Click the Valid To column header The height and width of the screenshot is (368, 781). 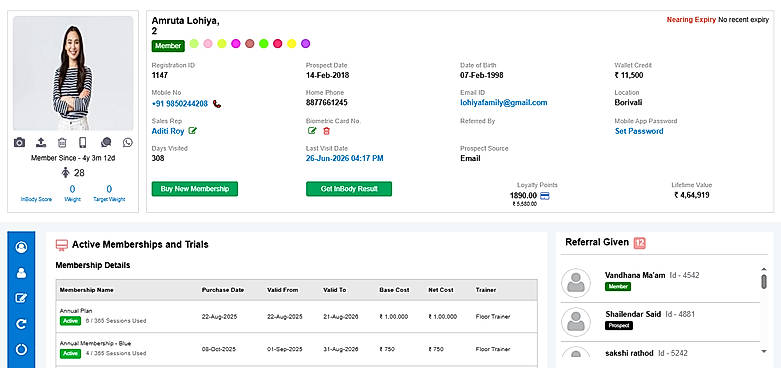tap(334, 290)
